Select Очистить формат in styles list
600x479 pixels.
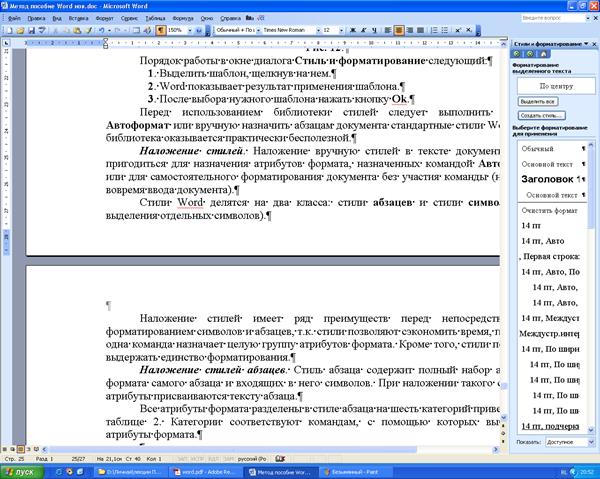[553, 210]
